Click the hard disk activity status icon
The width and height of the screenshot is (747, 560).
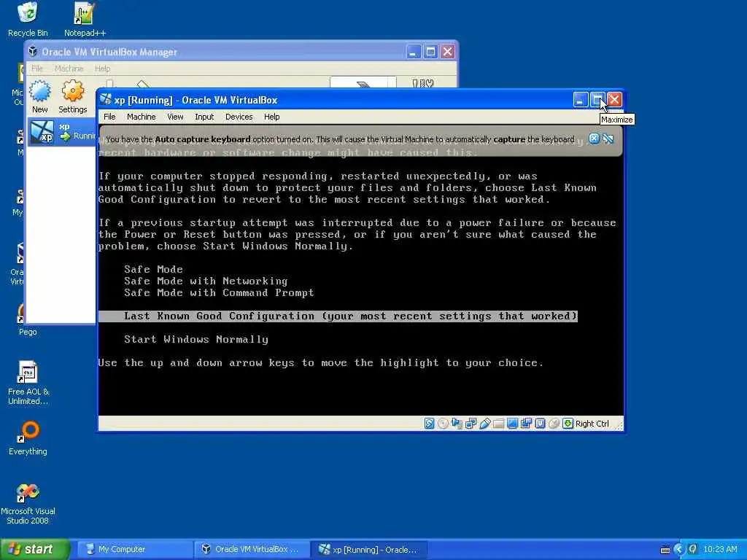click(x=429, y=424)
